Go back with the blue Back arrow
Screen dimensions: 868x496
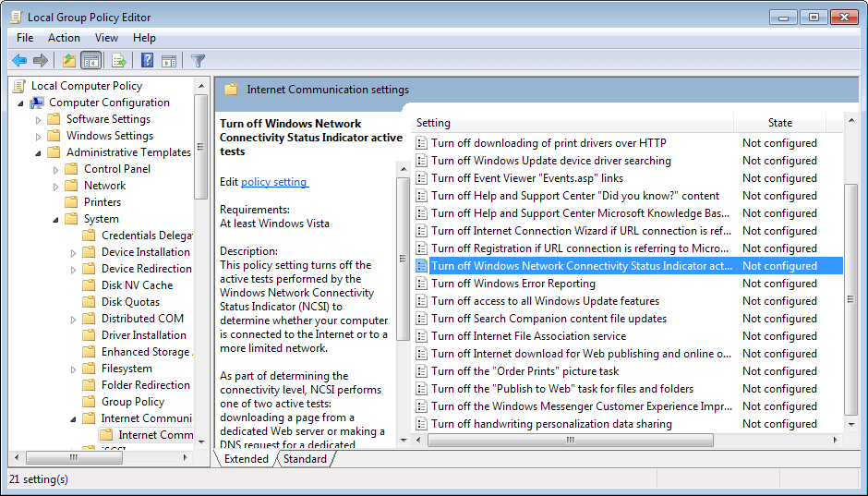[19, 60]
